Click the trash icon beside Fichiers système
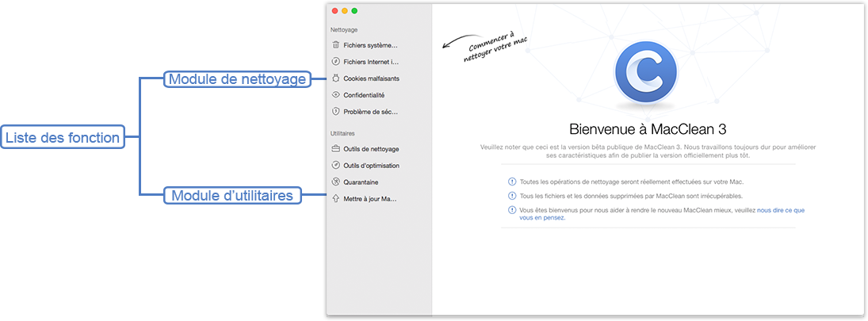868x321 pixels. click(335, 45)
